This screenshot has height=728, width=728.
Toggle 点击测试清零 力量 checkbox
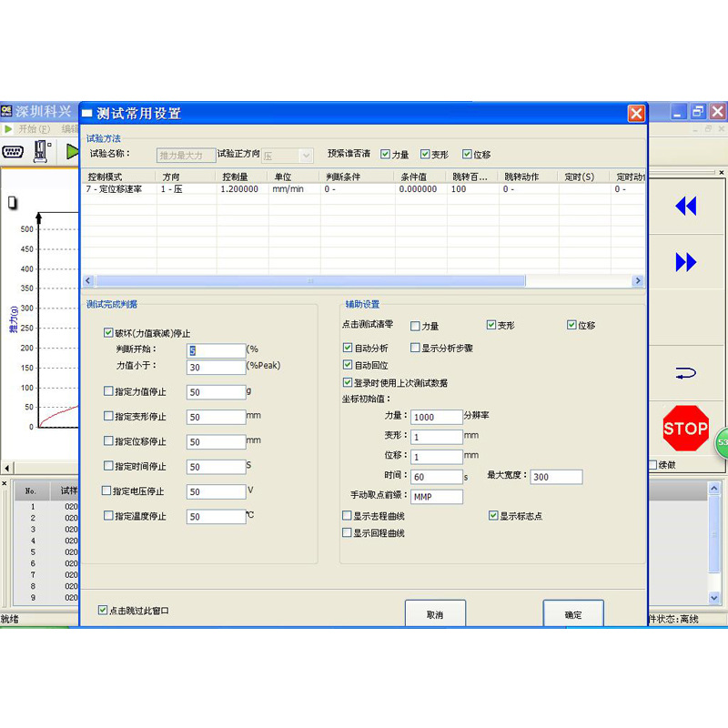tap(415, 326)
